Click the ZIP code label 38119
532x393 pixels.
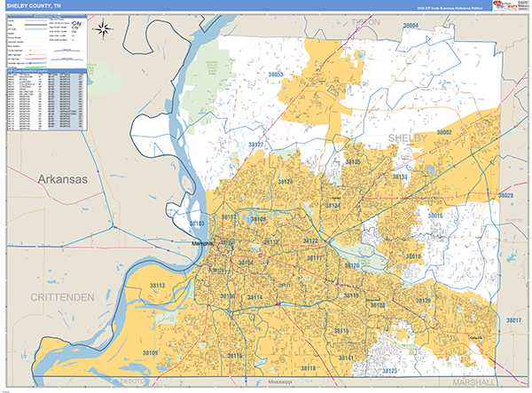pos(351,295)
